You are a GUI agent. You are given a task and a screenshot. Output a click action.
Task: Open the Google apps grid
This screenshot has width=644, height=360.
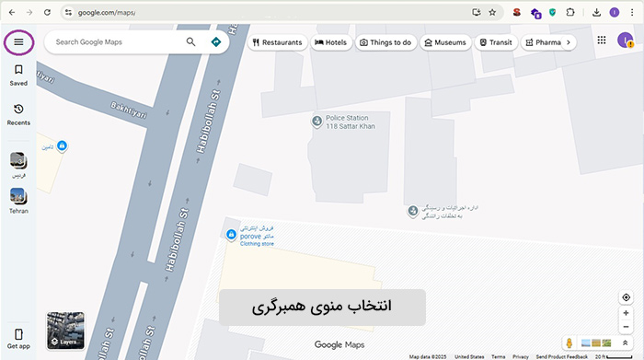coord(602,40)
